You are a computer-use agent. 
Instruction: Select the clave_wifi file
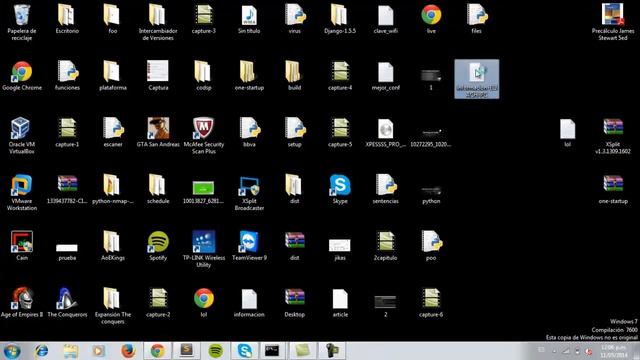click(x=385, y=16)
